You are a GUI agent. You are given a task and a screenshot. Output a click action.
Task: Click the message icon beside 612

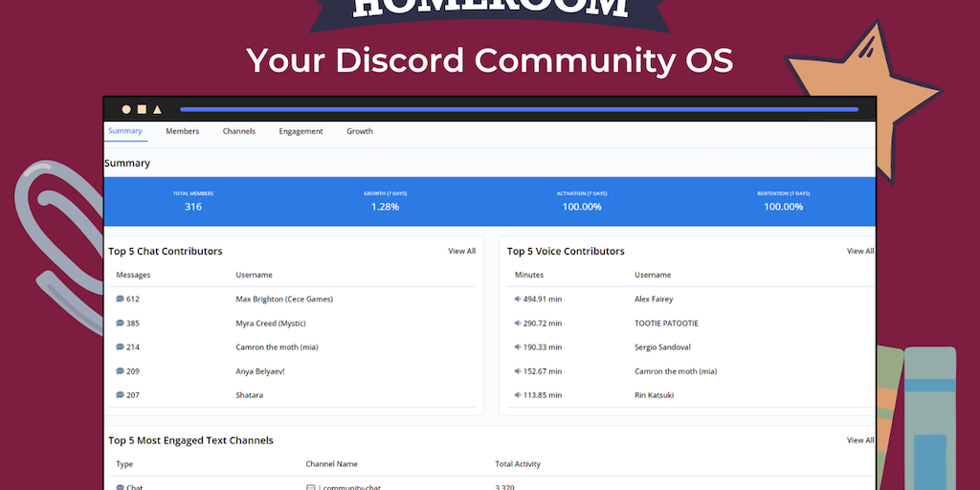120,299
